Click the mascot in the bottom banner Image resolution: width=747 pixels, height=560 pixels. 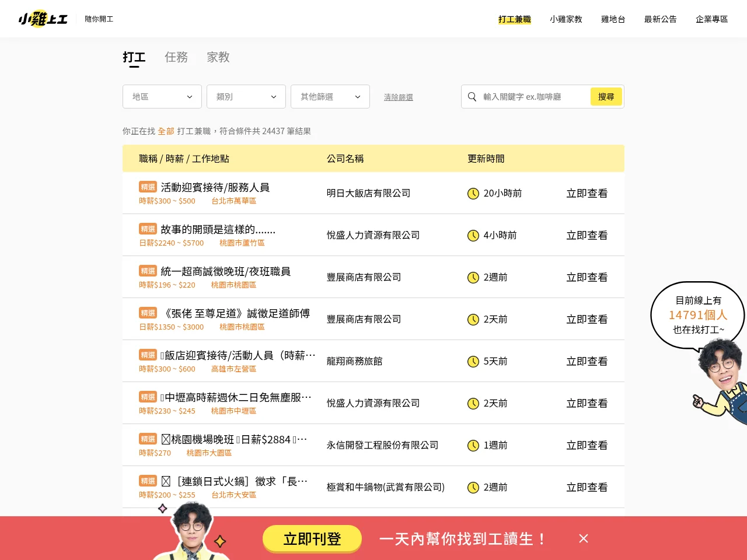coord(191,532)
